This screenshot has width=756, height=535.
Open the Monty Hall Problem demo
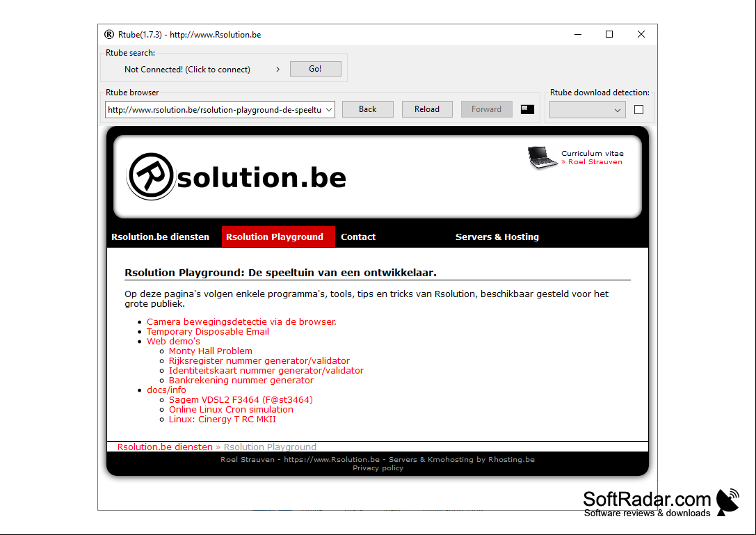coord(210,351)
